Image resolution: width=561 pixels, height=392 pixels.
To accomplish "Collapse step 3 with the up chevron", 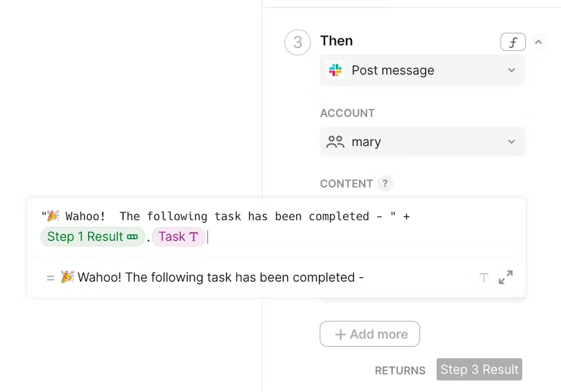I will tap(538, 42).
